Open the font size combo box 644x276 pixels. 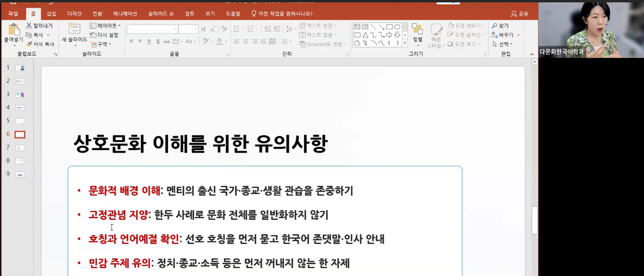[x=189, y=29]
